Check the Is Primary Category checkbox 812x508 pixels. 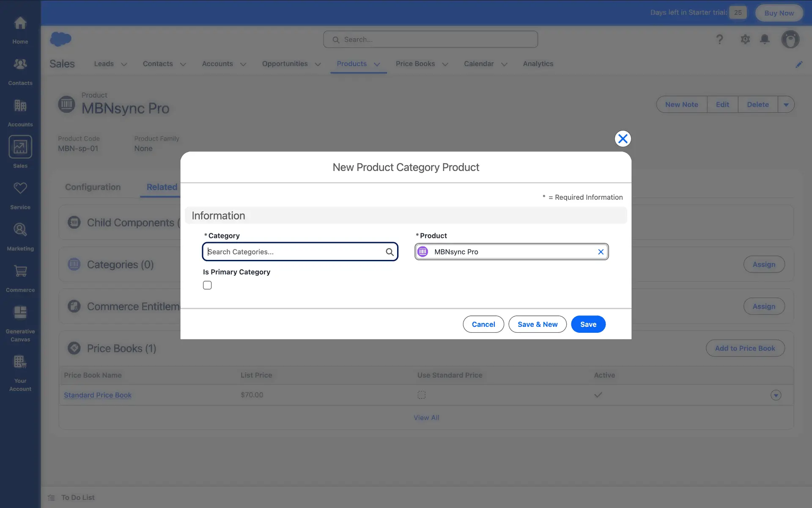point(207,285)
